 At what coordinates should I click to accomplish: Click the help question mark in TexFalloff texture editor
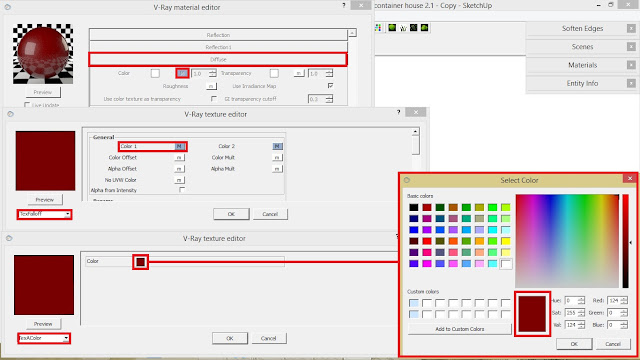(x=398, y=112)
